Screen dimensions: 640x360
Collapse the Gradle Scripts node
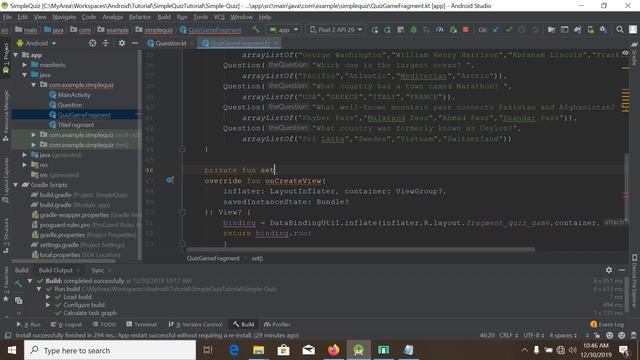tap(16, 185)
